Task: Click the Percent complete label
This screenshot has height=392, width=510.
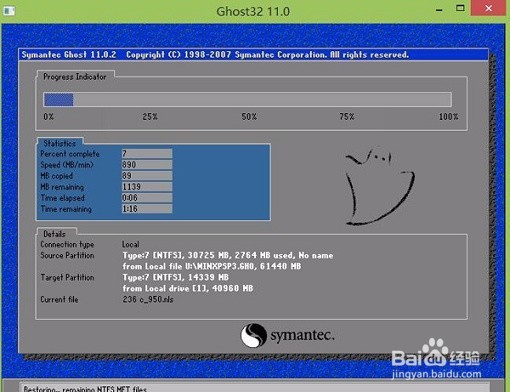Action: [x=70, y=154]
